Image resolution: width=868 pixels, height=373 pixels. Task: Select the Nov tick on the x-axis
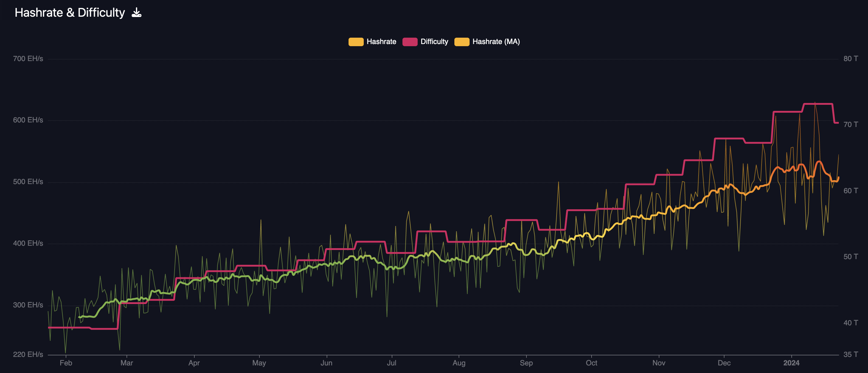[x=658, y=363]
